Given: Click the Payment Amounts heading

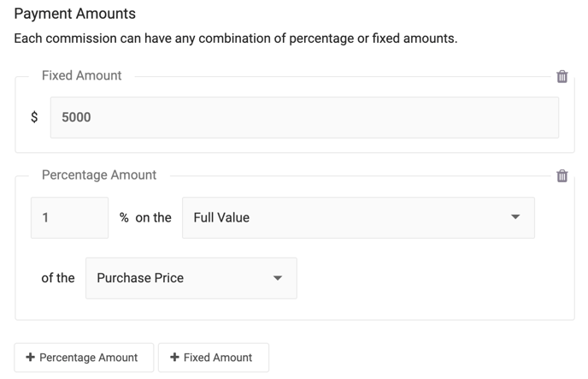Looking at the screenshot, I should (x=75, y=15).
